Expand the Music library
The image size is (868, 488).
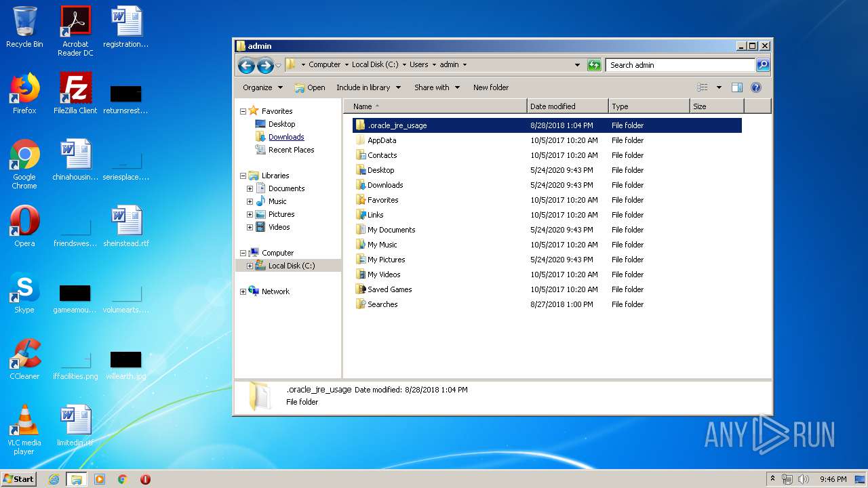click(250, 201)
